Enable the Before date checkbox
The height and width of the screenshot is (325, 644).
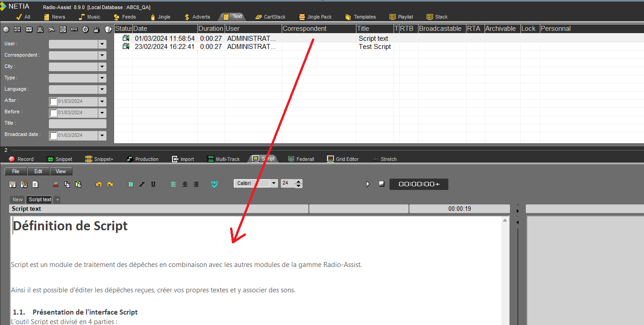[x=53, y=113]
